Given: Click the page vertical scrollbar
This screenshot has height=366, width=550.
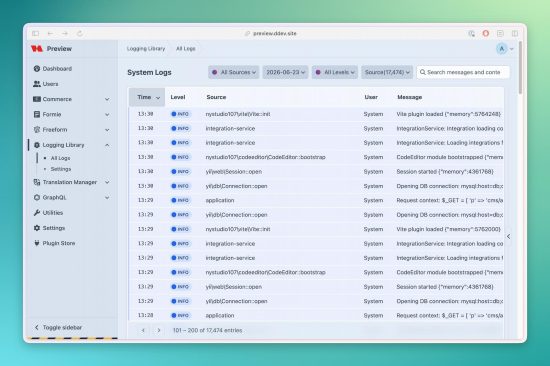Looking at the screenshot, I should (x=520, y=67).
